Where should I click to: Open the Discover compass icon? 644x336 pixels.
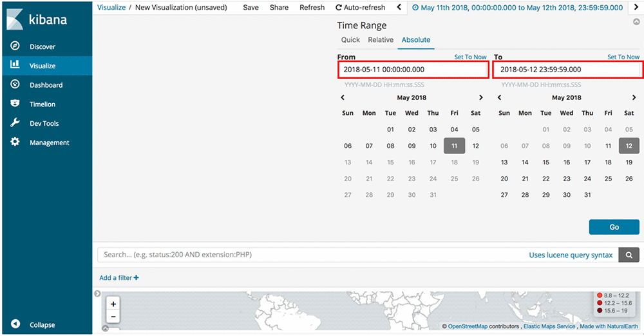click(15, 46)
